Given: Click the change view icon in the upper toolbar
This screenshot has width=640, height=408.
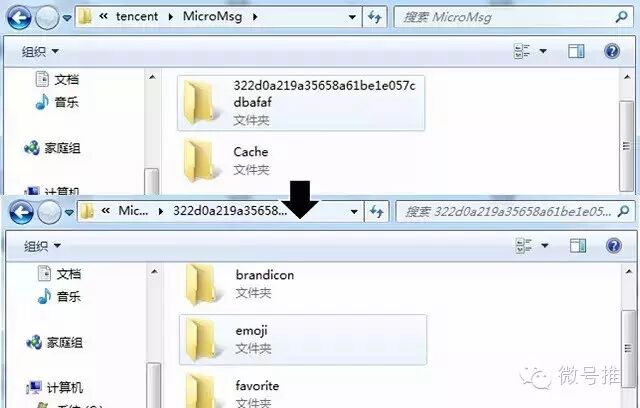Looking at the screenshot, I should click(x=522, y=51).
